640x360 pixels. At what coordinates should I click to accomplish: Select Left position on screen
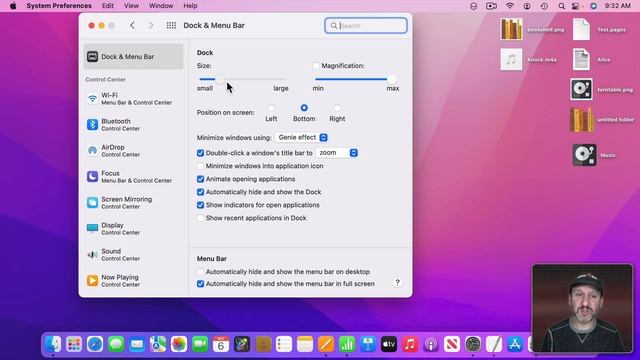tap(271, 108)
